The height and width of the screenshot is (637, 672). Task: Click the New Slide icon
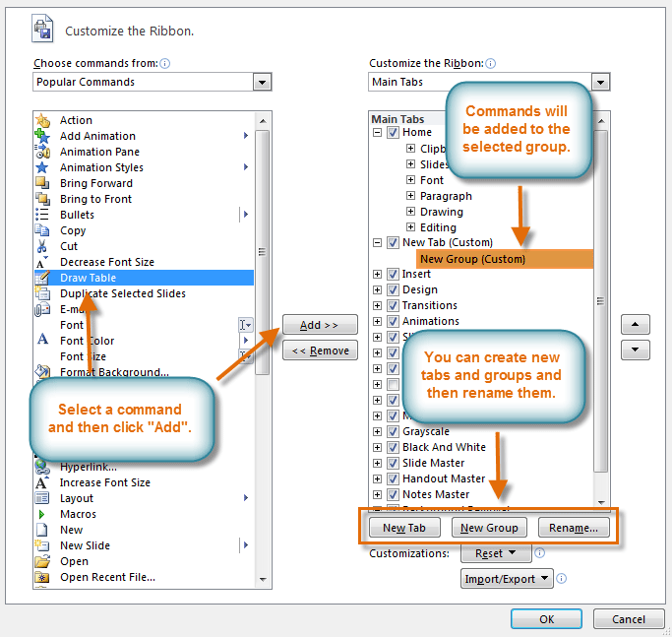(42, 545)
